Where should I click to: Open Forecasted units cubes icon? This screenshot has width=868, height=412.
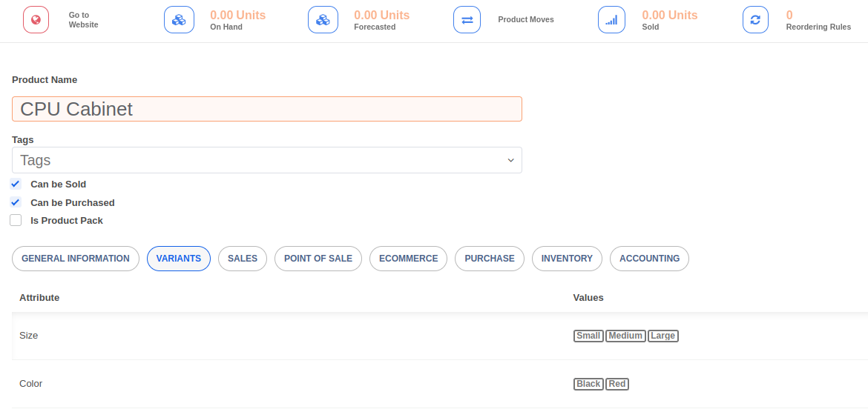(323, 20)
